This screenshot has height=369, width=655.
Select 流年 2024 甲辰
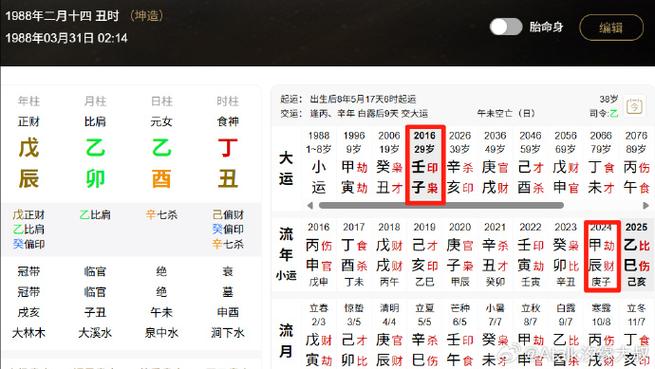point(602,256)
